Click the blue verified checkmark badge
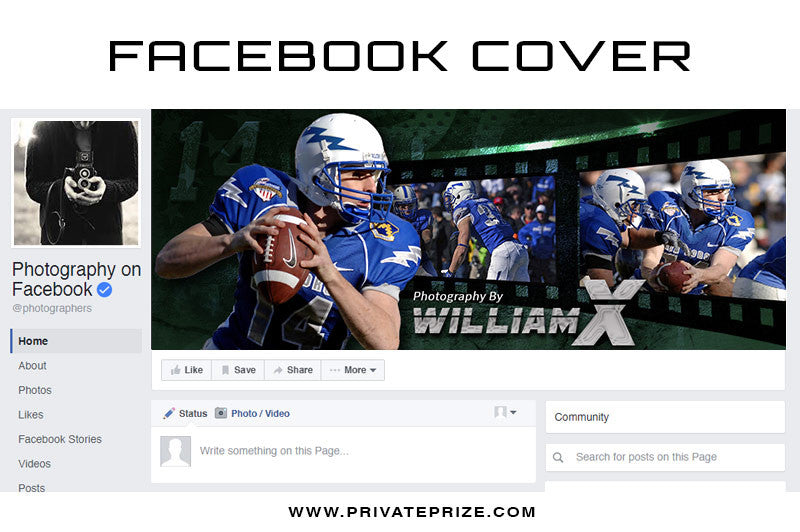Viewport: 800px width, 532px height. pyautogui.click(x=105, y=290)
